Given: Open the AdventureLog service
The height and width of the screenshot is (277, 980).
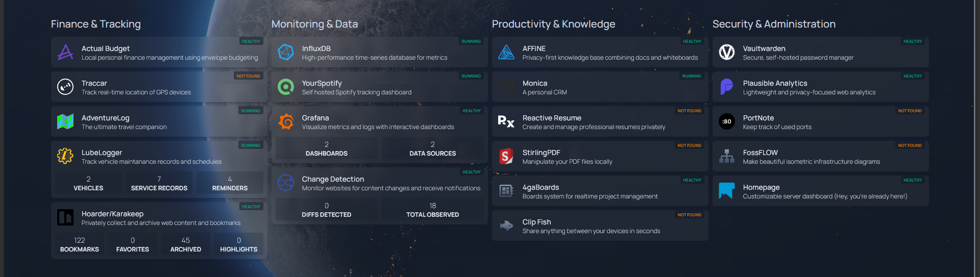Looking at the screenshot, I should point(106,118).
